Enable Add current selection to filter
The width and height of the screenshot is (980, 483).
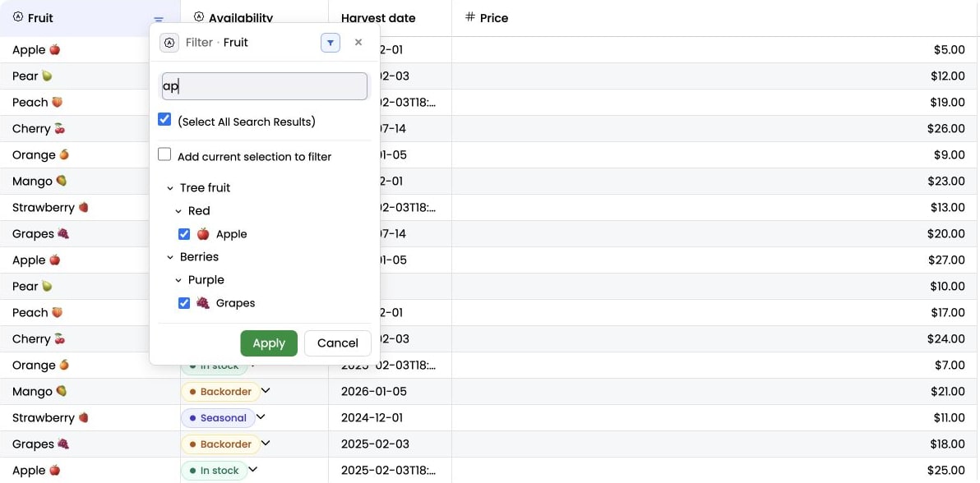[x=164, y=154]
